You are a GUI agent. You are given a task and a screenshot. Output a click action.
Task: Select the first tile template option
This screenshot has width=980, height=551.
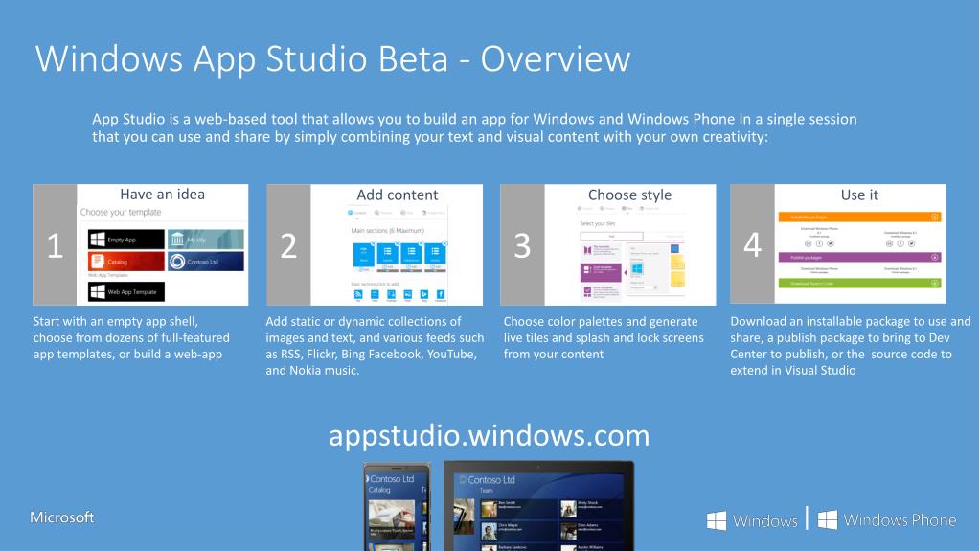(x=601, y=252)
